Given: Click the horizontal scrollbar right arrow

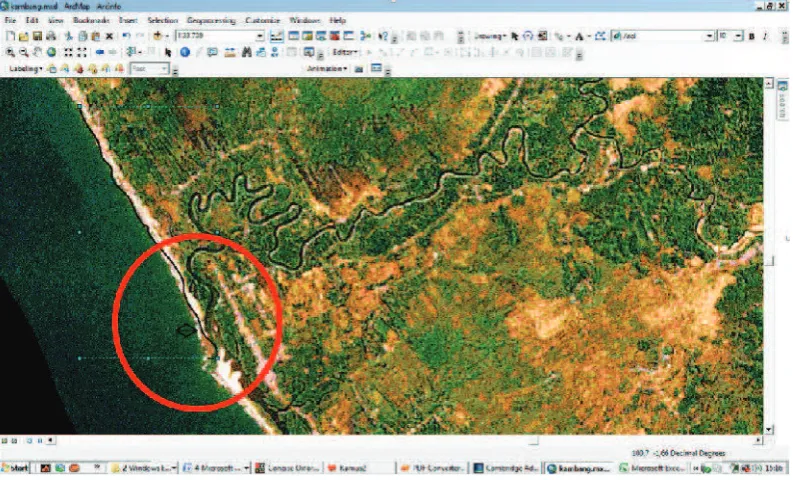Looking at the screenshot, I should 758,441.
